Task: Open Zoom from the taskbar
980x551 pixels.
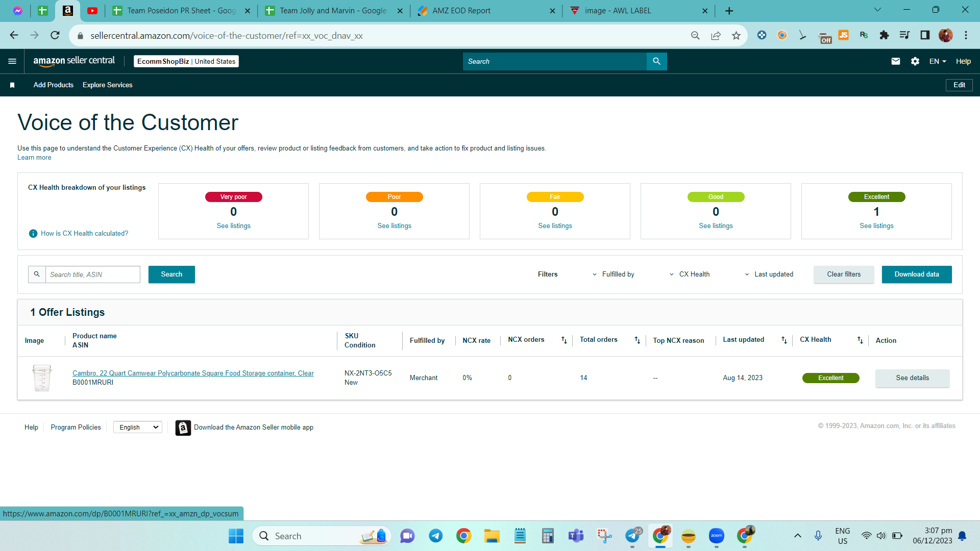Action: (717, 536)
